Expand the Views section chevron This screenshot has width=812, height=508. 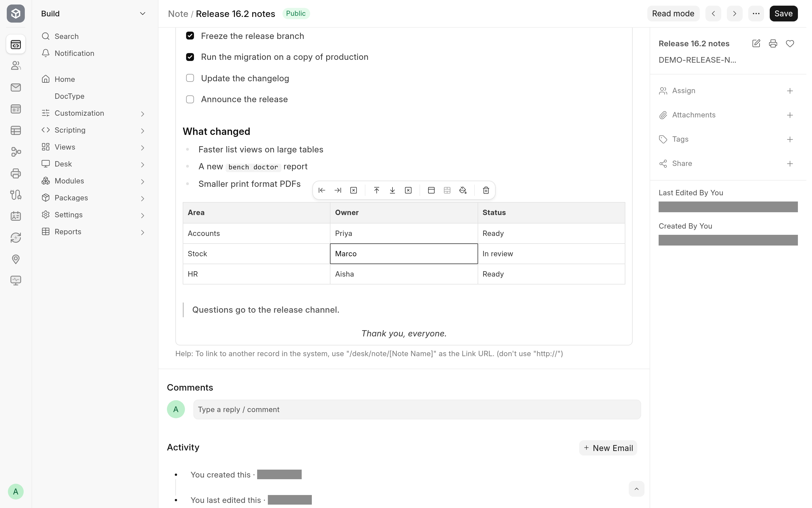coord(143,148)
